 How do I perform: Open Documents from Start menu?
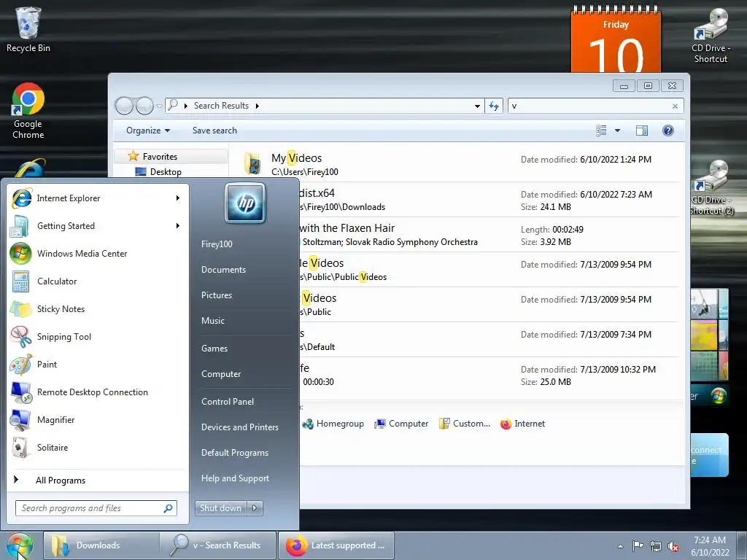pyautogui.click(x=223, y=270)
